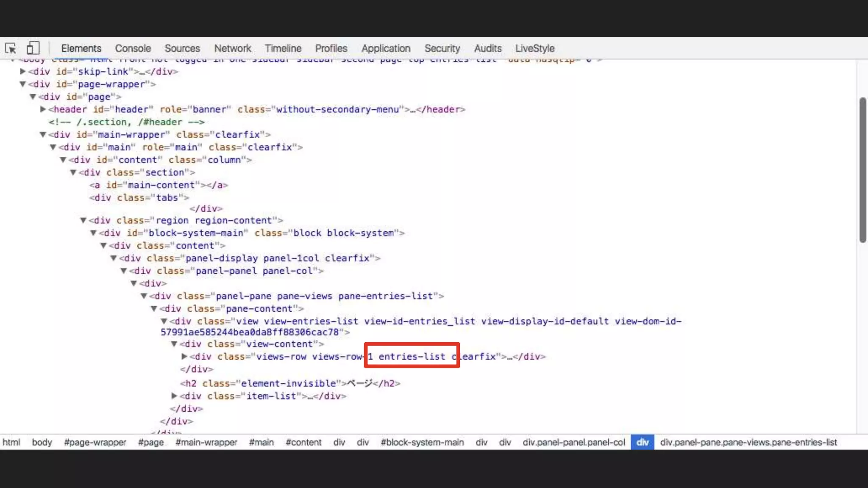Viewport: 868px width, 488px height.
Task: Click the body breadcrumb item
Action: tap(42, 442)
